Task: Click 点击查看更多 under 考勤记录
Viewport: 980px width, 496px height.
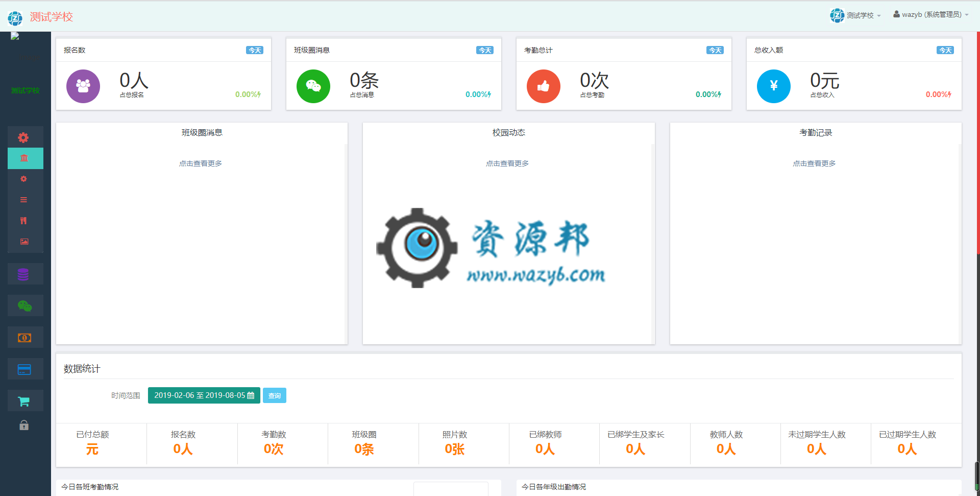Action: 814,163
